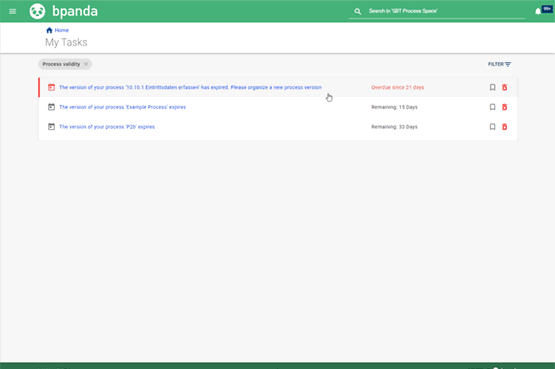Image resolution: width=555 pixels, height=369 pixels.
Task: Bookmark the overdue Eintrittsdaten task
Action: (x=492, y=87)
